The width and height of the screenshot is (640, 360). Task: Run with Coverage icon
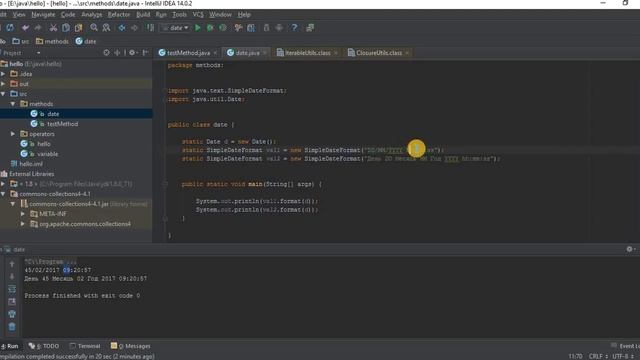click(x=223, y=28)
